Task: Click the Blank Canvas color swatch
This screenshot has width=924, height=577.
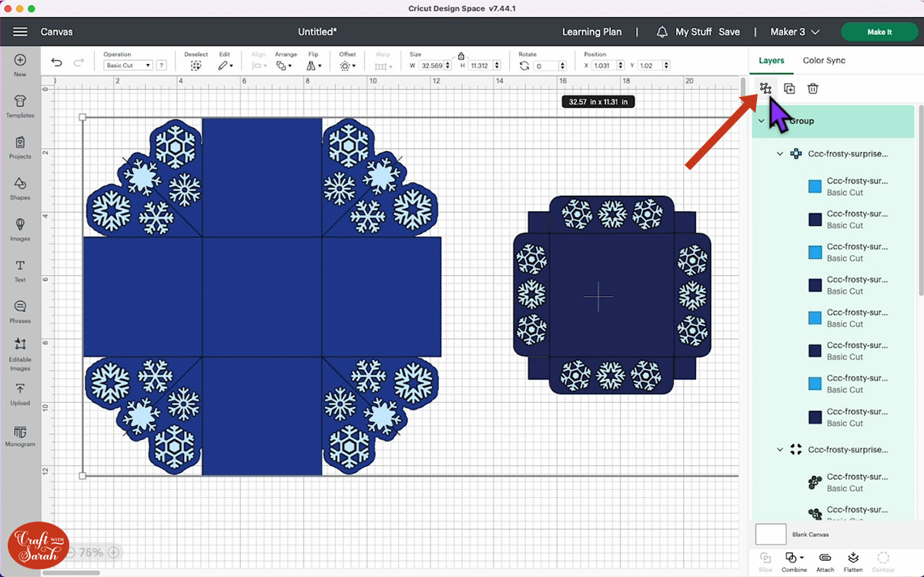Action: [x=771, y=534]
